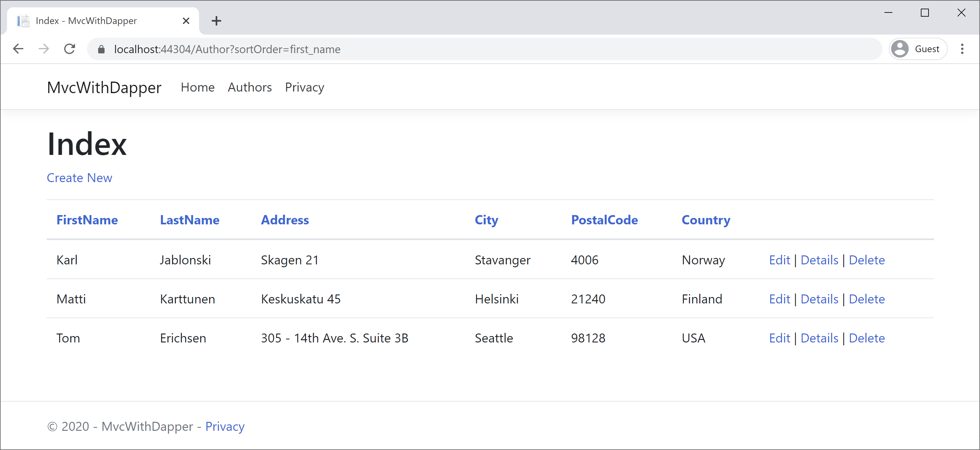Click the URL address bar
This screenshot has width=980, height=450.
click(x=457, y=49)
